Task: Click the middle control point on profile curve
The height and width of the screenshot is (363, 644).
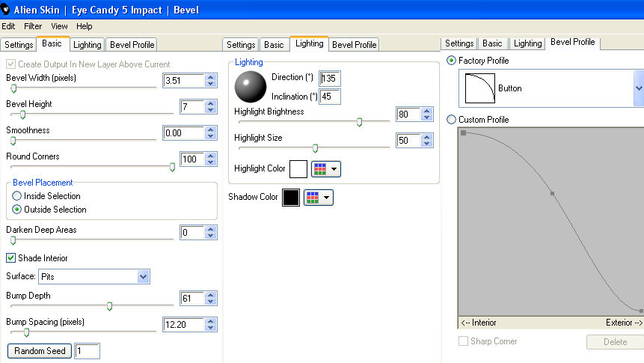Action: pyautogui.click(x=553, y=193)
